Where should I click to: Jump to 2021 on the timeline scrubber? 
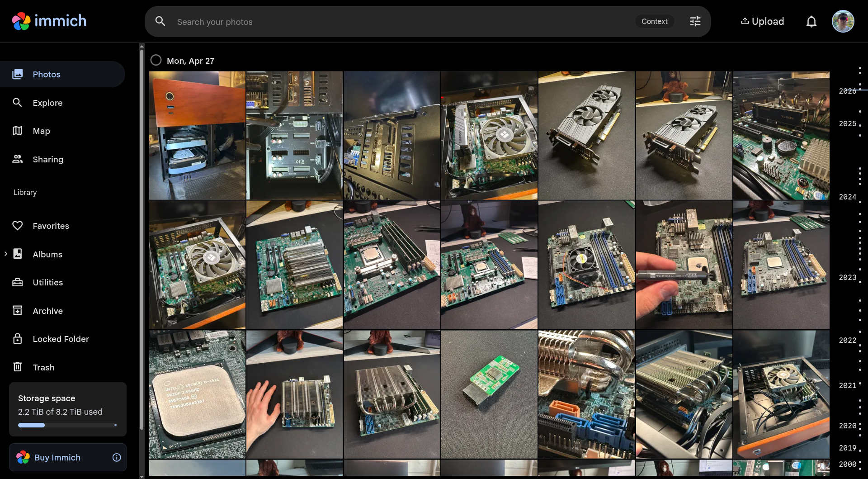click(x=848, y=385)
